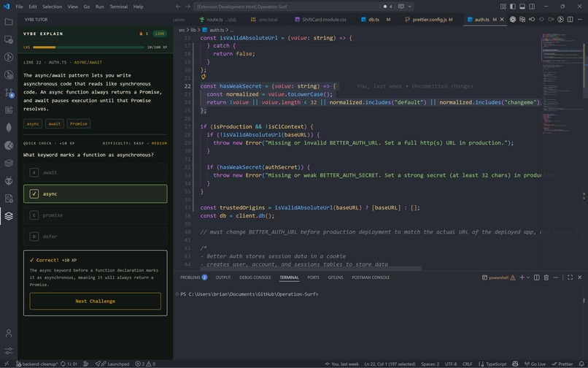The image size is (588, 368).
Task: Click the Promise keyword tag
Action: pos(78,123)
